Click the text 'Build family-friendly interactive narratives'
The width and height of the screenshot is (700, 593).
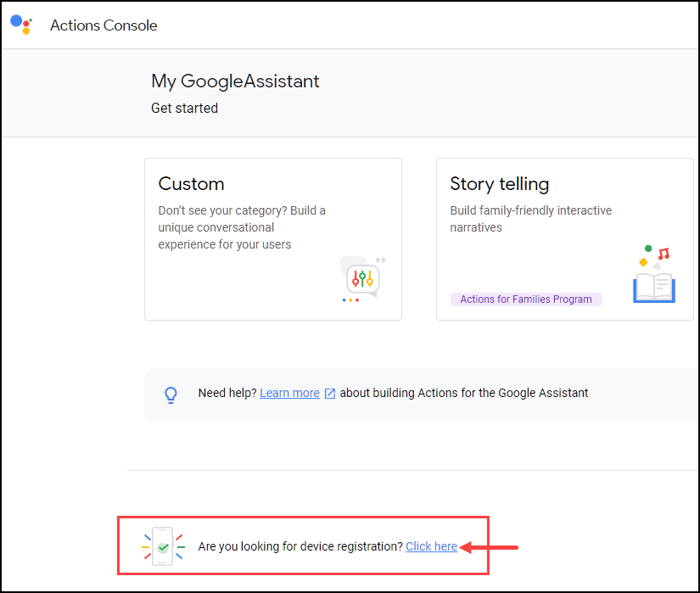click(531, 219)
